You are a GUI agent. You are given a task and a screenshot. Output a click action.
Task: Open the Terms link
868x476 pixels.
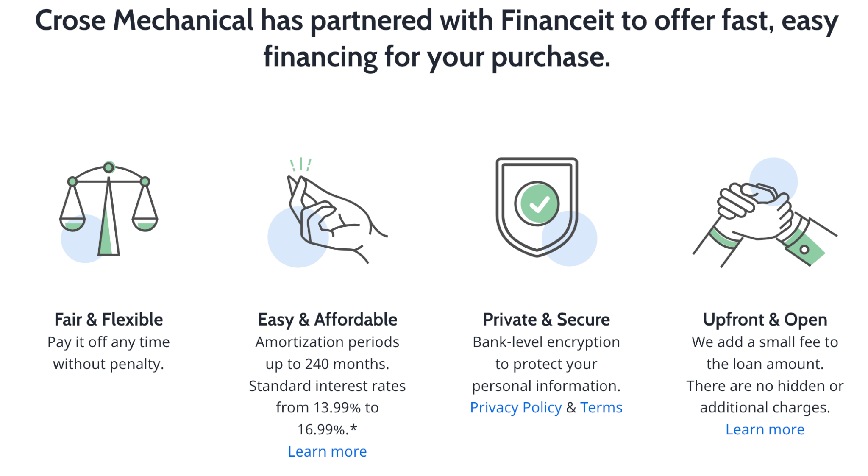click(601, 407)
